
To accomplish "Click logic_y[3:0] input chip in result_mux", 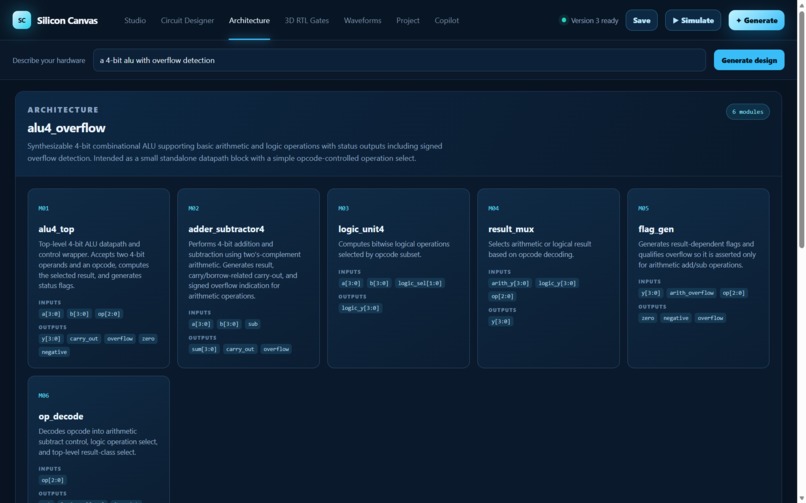I will (x=557, y=283).
